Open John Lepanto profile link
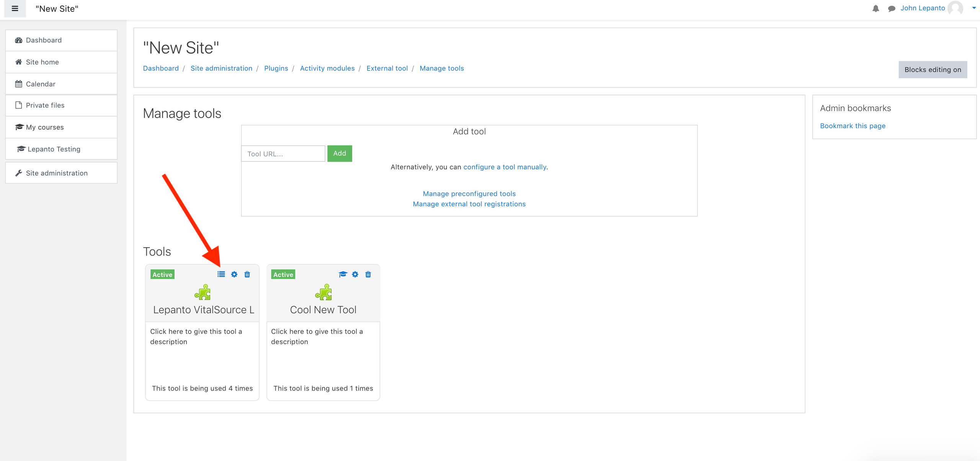Viewport: 980px width, 461px height. 923,8
